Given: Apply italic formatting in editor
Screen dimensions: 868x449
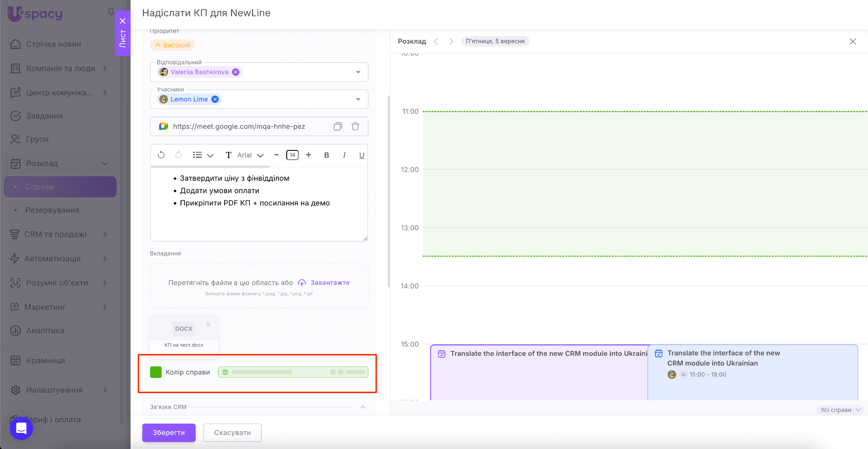Looking at the screenshot, I should pyautogui.click(x=344, y=155).
